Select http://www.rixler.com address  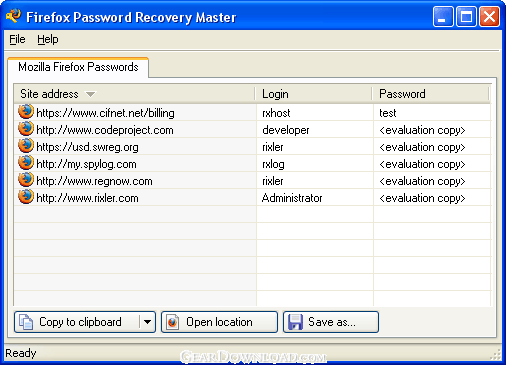coord(87,198)
